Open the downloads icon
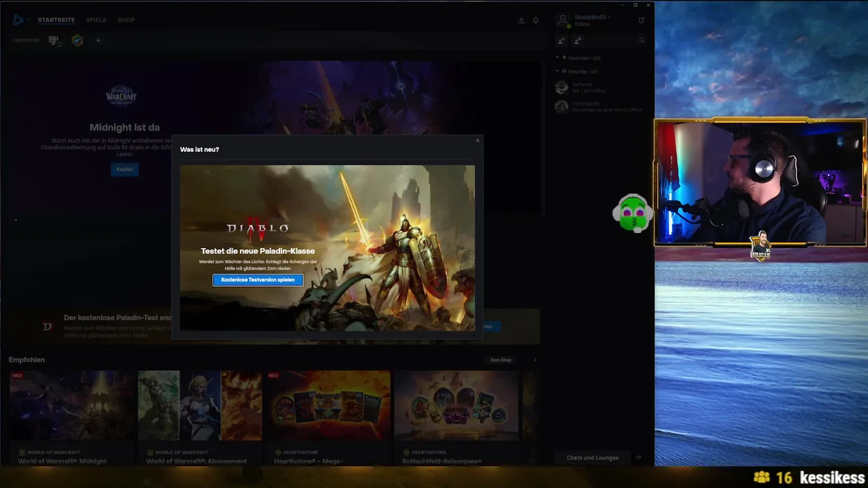Image resolution: width=868 pixels, height=488 pixels. point(521,20)
